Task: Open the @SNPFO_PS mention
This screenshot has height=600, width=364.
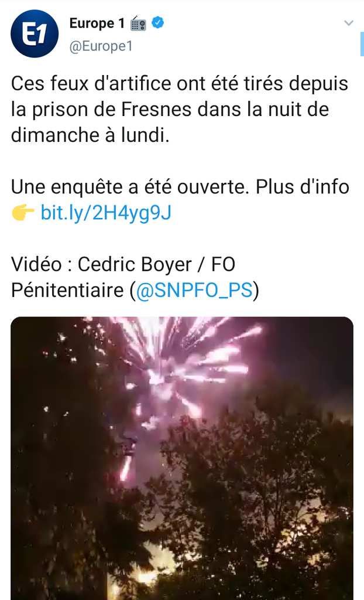Action: 194,290
